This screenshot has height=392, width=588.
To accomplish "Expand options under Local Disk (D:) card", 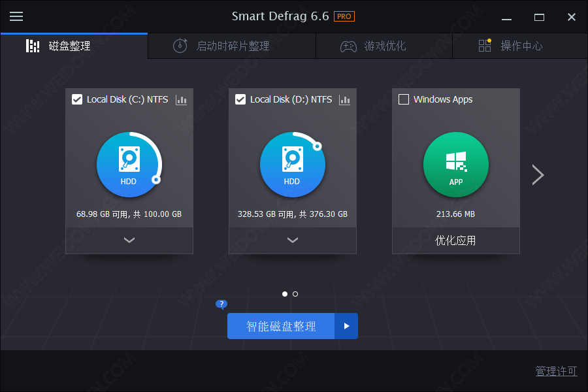I will (293, 240).
